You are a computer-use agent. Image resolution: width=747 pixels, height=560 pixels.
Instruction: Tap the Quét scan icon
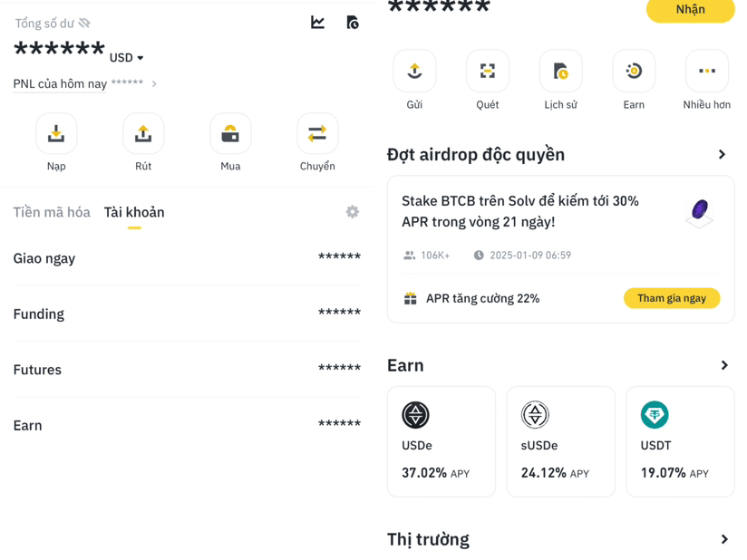pos(488,71)
